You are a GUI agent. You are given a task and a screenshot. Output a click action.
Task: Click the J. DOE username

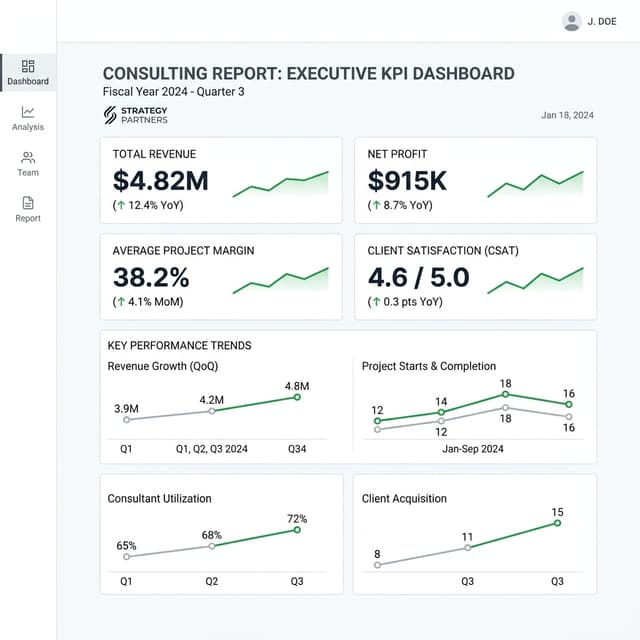602,21
